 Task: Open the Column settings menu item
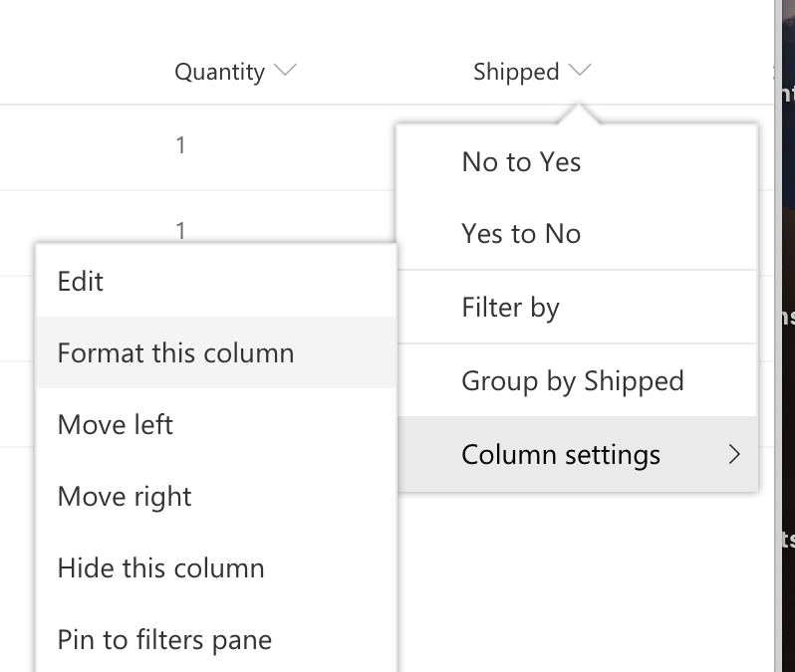click(x=561, y=455)
